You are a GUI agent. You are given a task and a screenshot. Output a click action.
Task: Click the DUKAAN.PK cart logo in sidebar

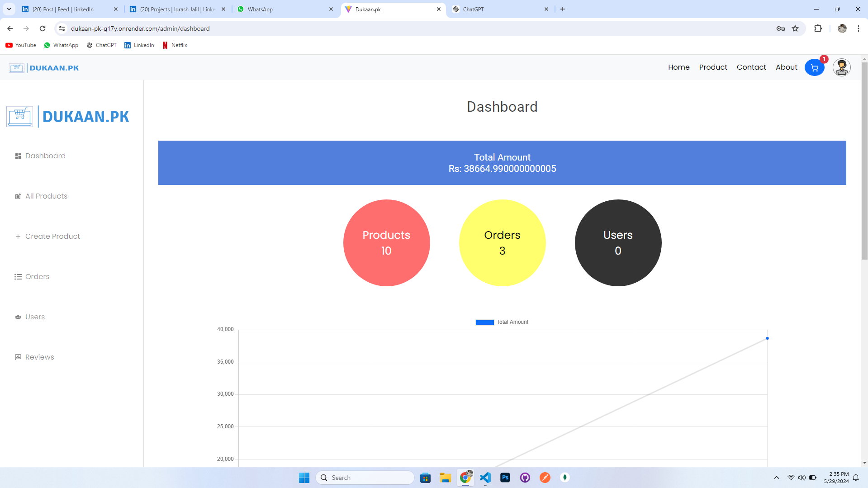pos(19,116)
